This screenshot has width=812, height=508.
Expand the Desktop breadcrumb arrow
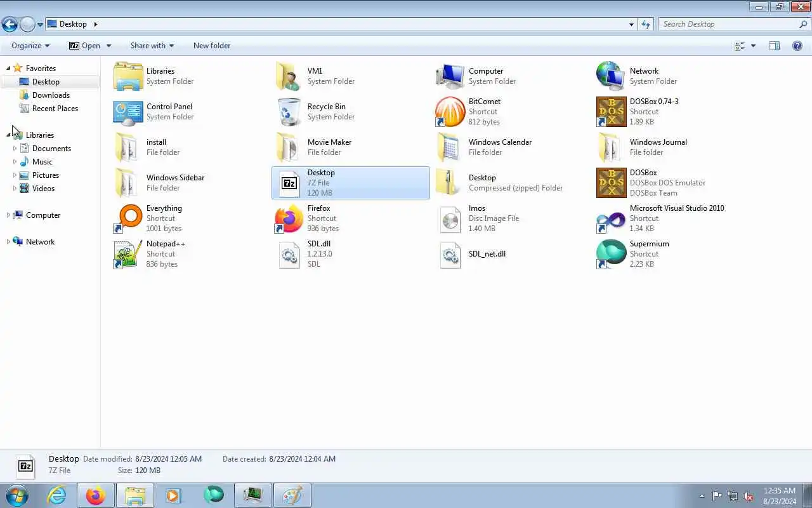click(95, 24)
